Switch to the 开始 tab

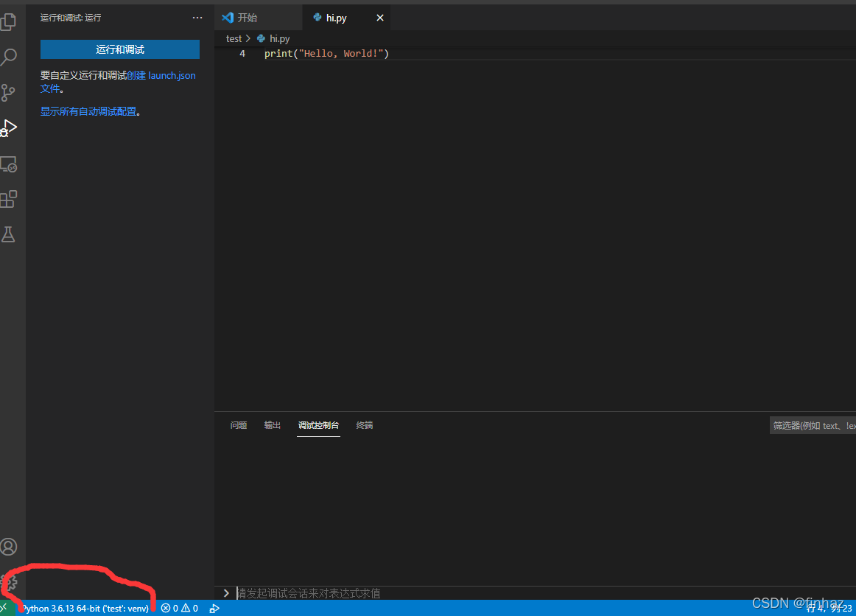pos(259,18)
